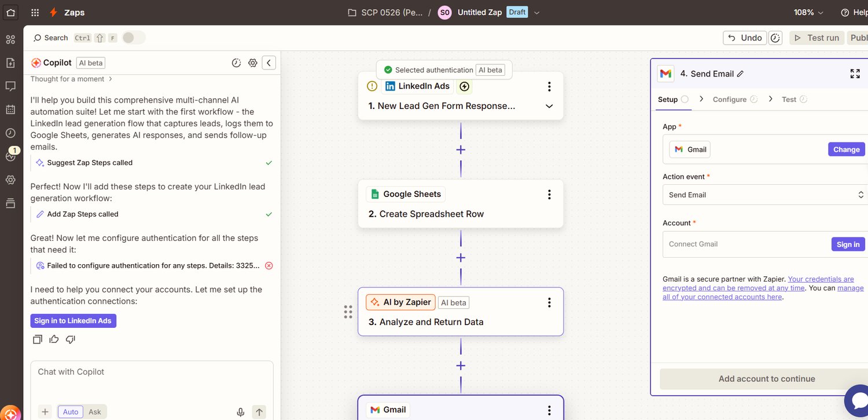This screenshot has width=868, height=420.
Task: Collapse the Copilot side panel
Action: 269,63
